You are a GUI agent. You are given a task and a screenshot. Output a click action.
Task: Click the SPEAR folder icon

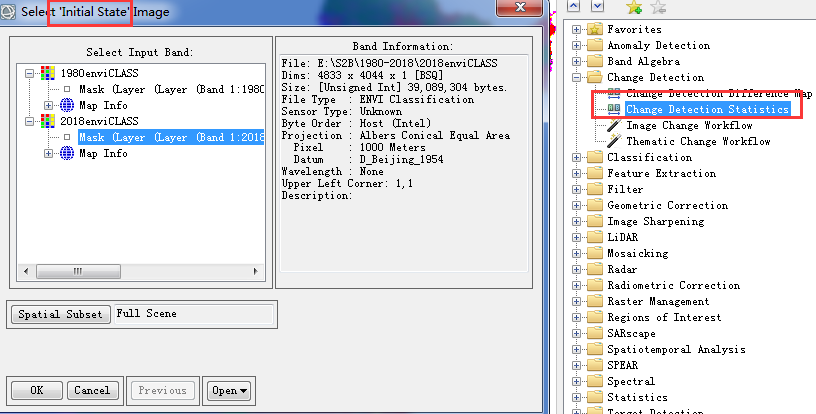(x=595, y=365)
